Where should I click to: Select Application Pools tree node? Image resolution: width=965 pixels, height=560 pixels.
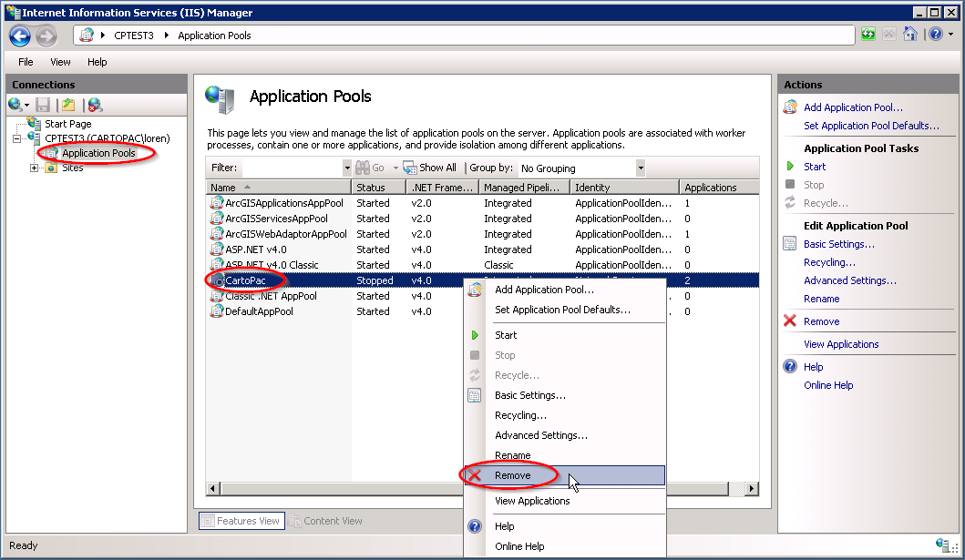tap(98, 153)
